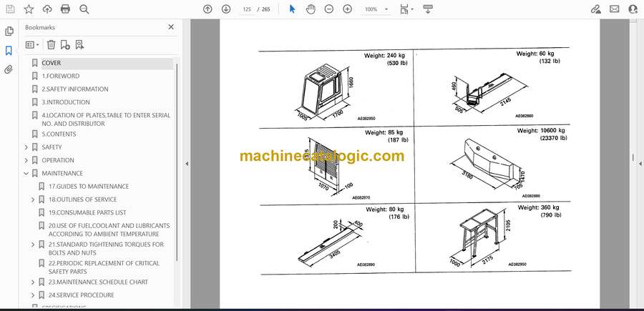
Task: Open the fit page options tool
Action: click(404, 9)
